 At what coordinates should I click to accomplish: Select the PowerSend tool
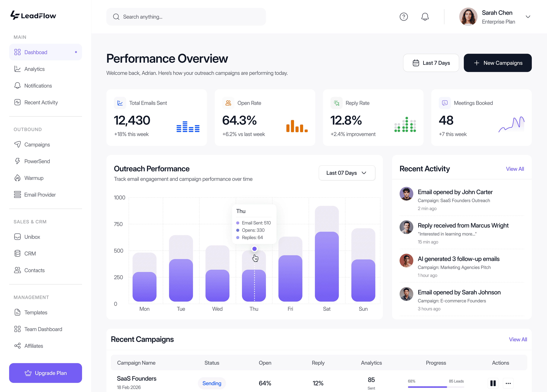tap(37, 161)
